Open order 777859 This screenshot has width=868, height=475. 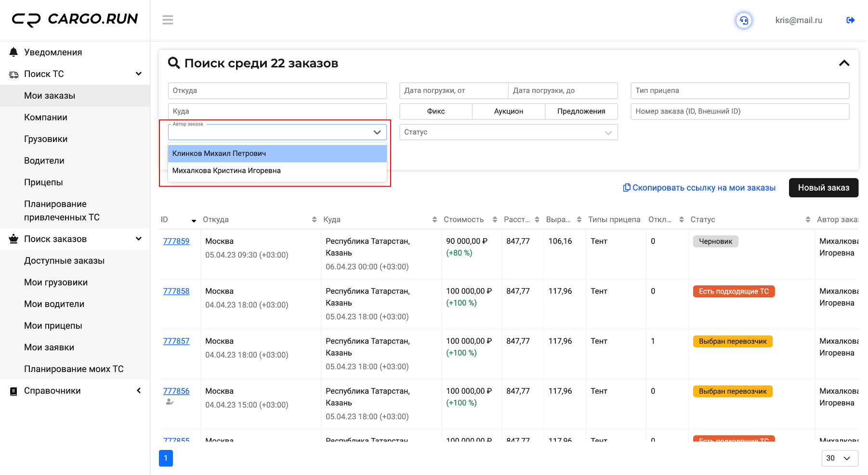[x=176, y=241]
